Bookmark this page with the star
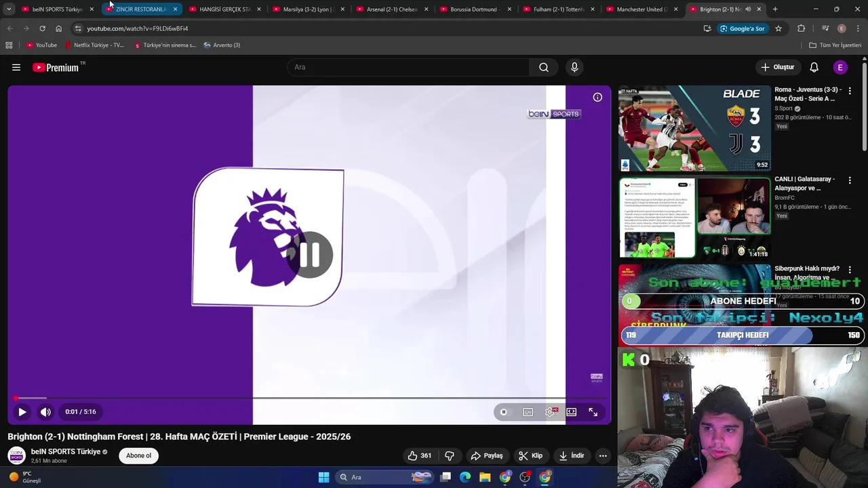 tap(778, 28)
